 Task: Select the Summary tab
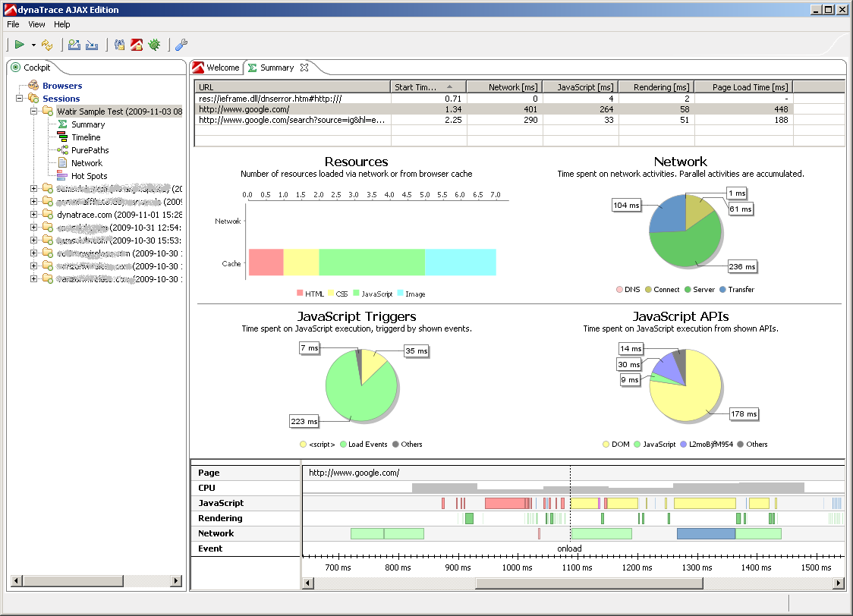271,68
